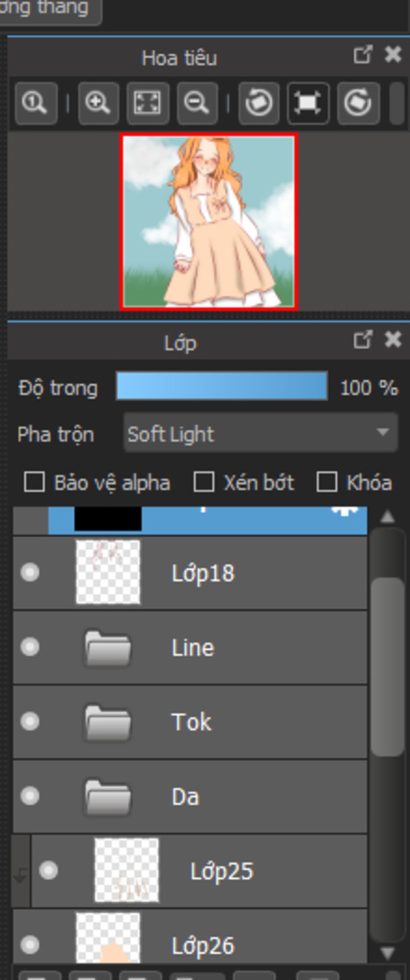Reset the canvas rotation
This screenshot has width=410, height=980.
[x=308, y=103]
